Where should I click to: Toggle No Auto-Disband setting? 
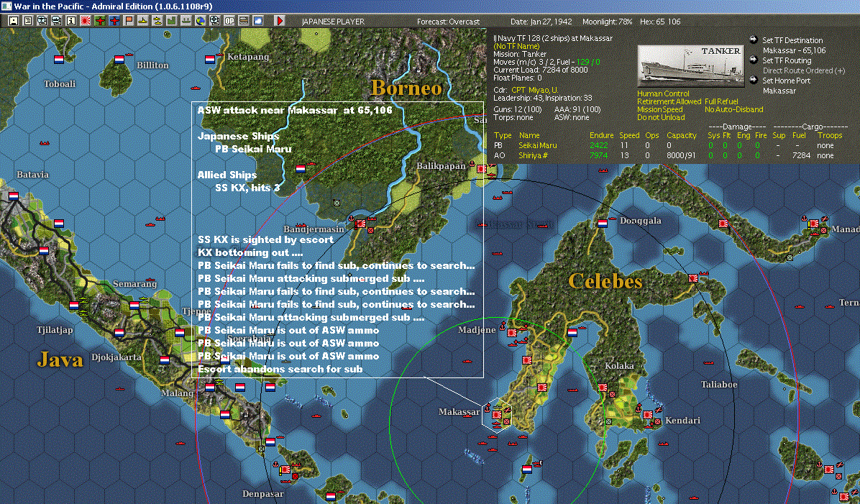pos(734,110)
